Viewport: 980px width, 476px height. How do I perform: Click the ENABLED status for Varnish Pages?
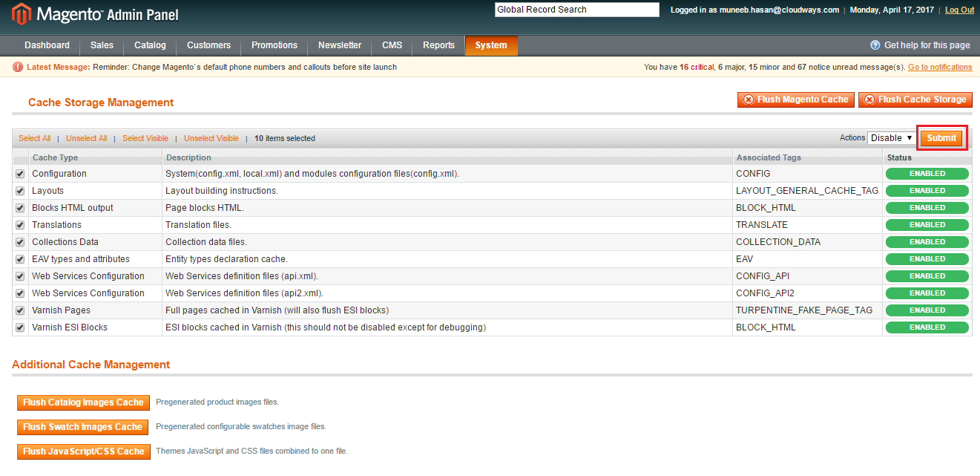pos(927,310)
